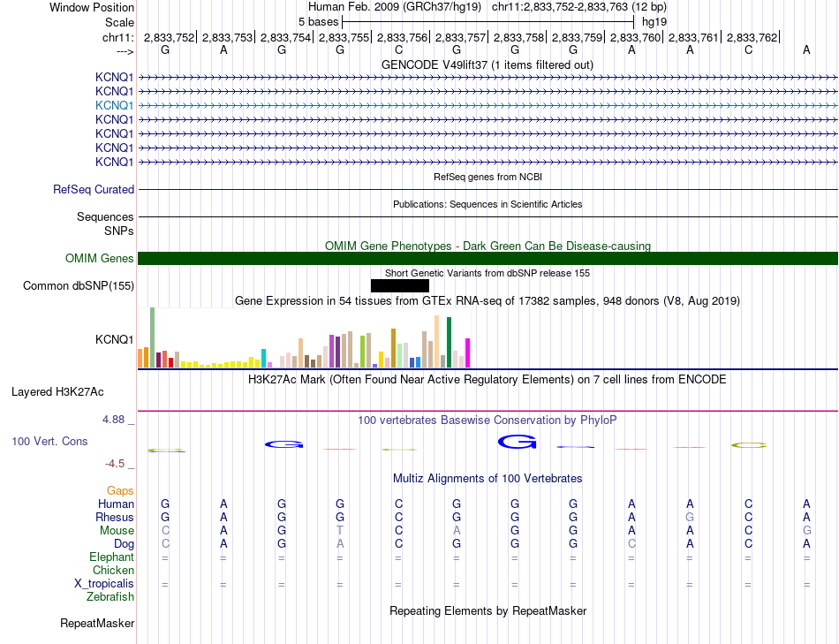Click 'Human Feb. 2009 (GRCh37/hg19)' header text
The image size is (839, 644).
[395, 7]
